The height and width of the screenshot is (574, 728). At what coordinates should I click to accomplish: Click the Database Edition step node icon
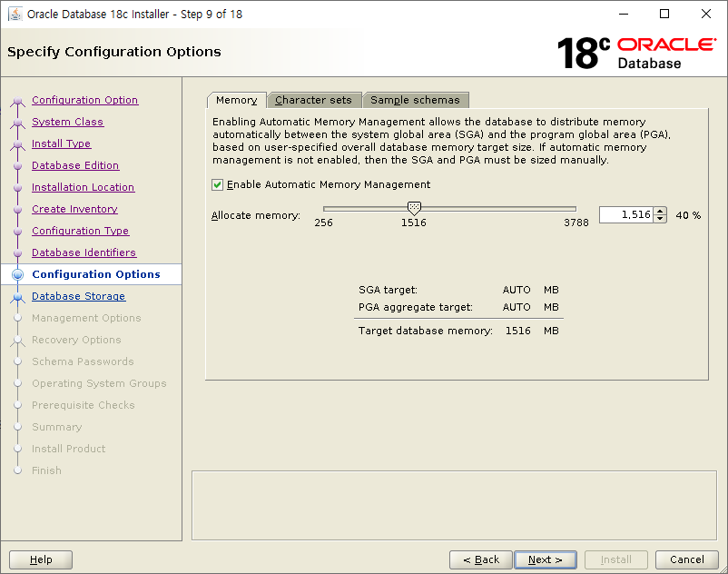17,166
